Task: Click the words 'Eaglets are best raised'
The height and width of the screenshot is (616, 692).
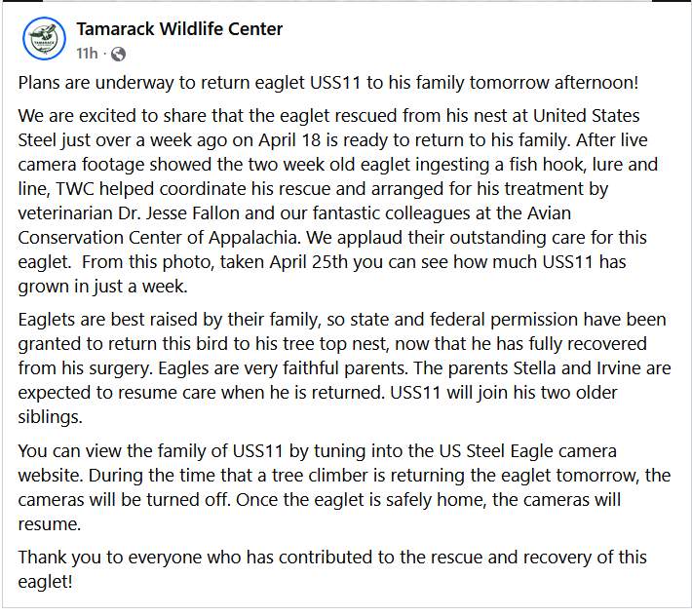Action: [107, 320]
